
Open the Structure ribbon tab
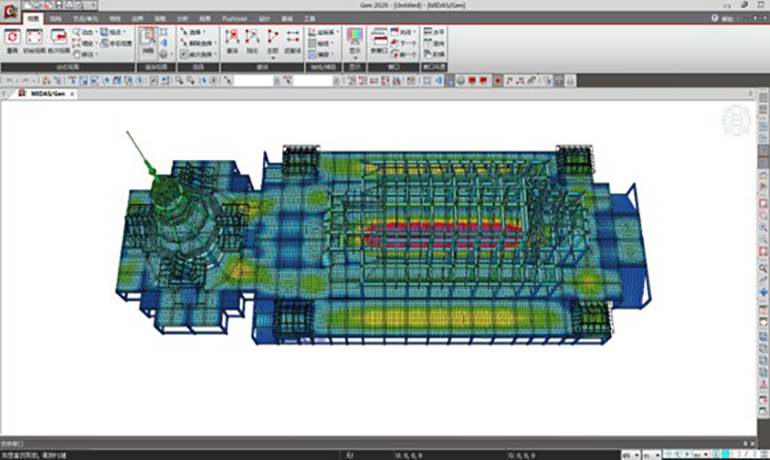click(x=55, y=18)
